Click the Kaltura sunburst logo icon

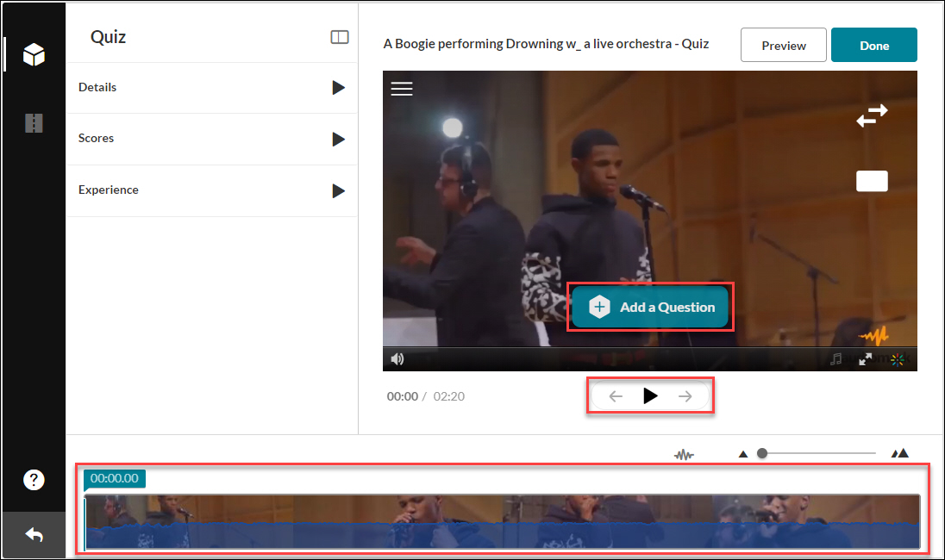898,359
